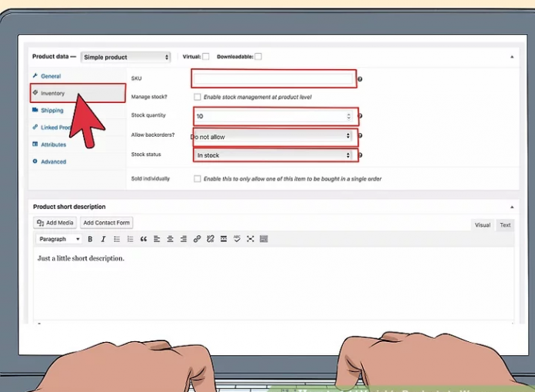Open the Stock status dropdown
535x392 pixels.
coord(273,155)
